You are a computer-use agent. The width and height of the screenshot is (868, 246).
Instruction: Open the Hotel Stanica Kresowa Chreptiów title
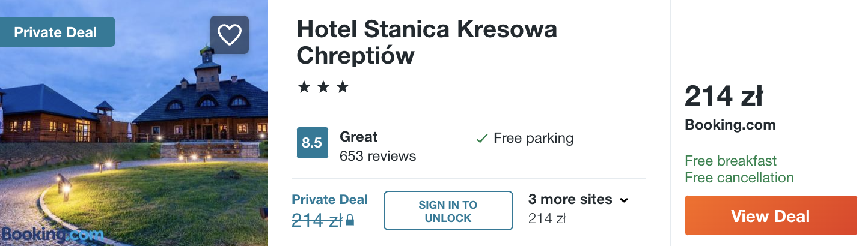click(427, 42)
